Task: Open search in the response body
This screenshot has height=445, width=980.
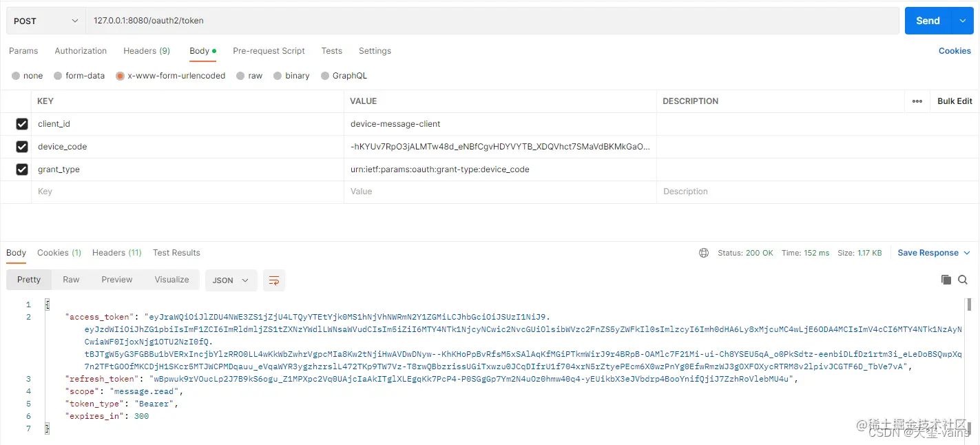Action: pos(963,280)
